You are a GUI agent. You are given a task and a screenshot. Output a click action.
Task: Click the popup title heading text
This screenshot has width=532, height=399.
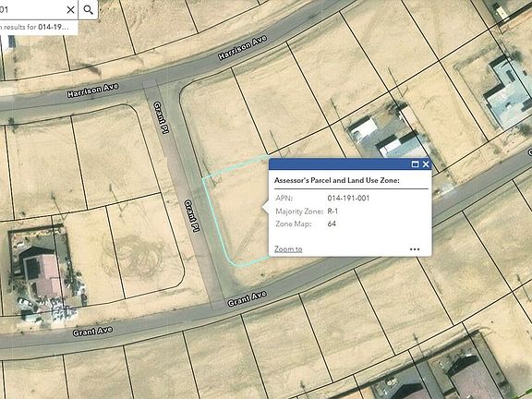[x=336, y=180]
